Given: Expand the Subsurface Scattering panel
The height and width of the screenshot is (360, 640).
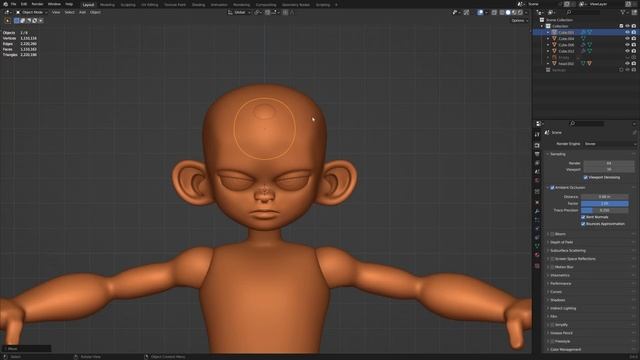Looking at the screenshot, I should (x=567, y=251).
